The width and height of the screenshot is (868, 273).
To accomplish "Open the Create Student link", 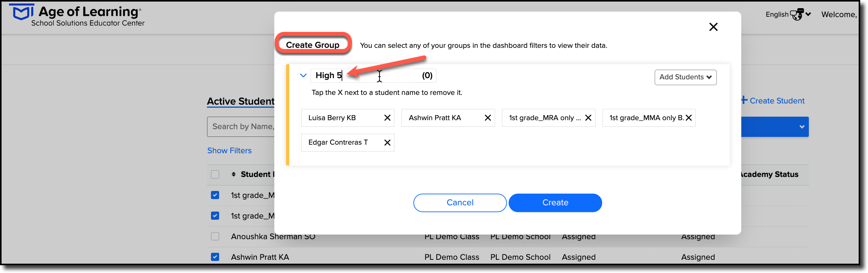I will tap(773, 101).
